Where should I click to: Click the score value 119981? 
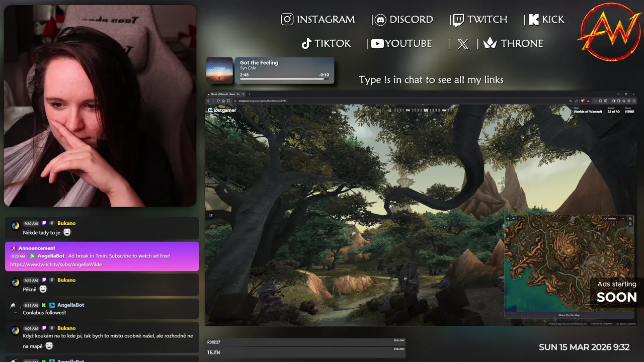coord(629,112)
